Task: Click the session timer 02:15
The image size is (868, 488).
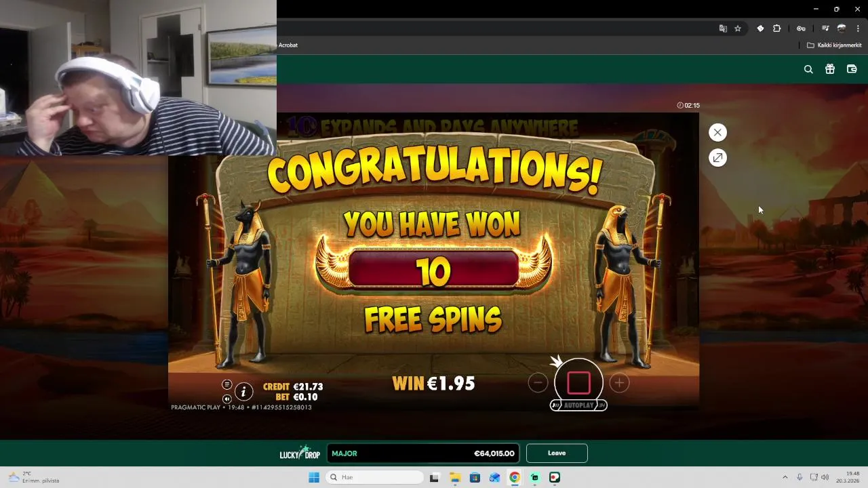Action: tap(688, 106)
